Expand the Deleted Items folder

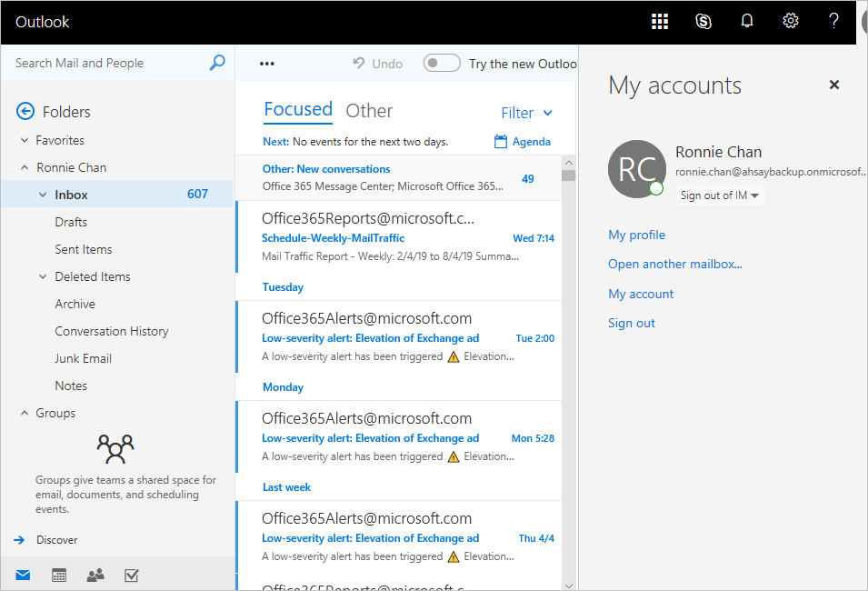pyautogui.click(x=43, y=277)
